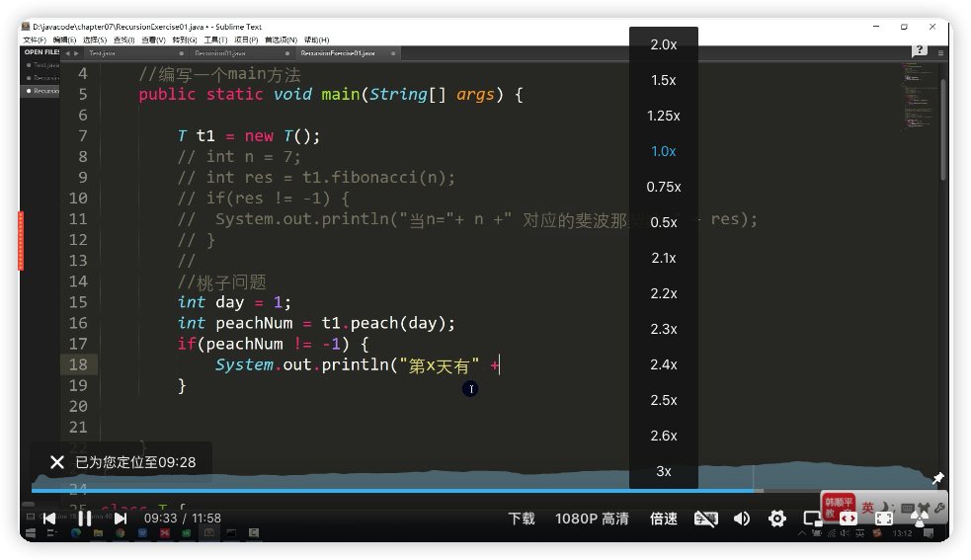The image size is (971, 560).
Task: Click the pin icon above progress bar
Action: point(937,478)
